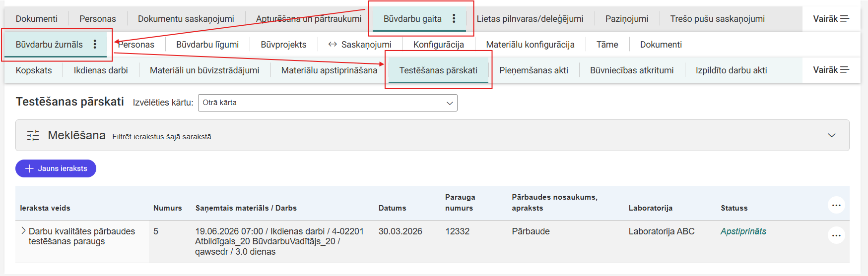Click the Laboratorija ABC cell

pos(662,231)
